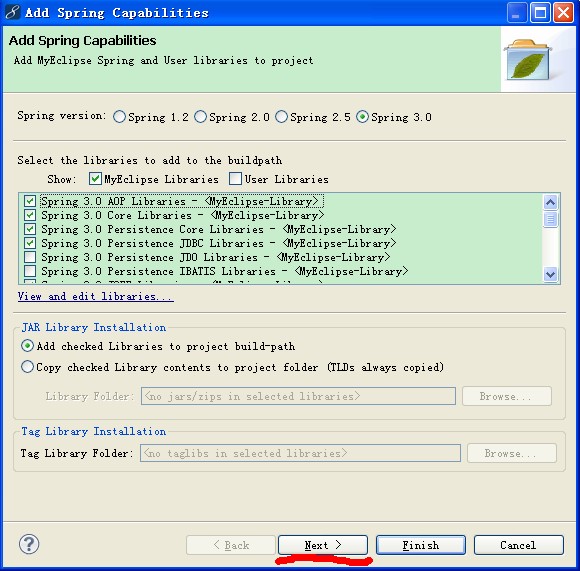The height and width of the screenshot is (571, 580).
Task: Check Spring 3.0 Persistence IBATIS Libraries
Action: click(30, 271)
